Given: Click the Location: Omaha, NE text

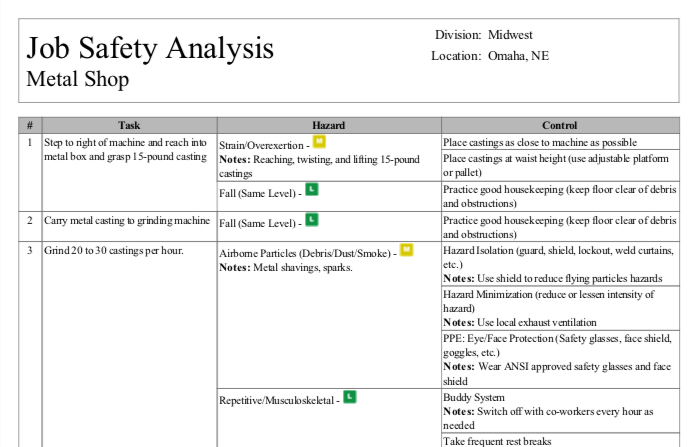Looking at the screenshot, I should [x=490, y=56].
